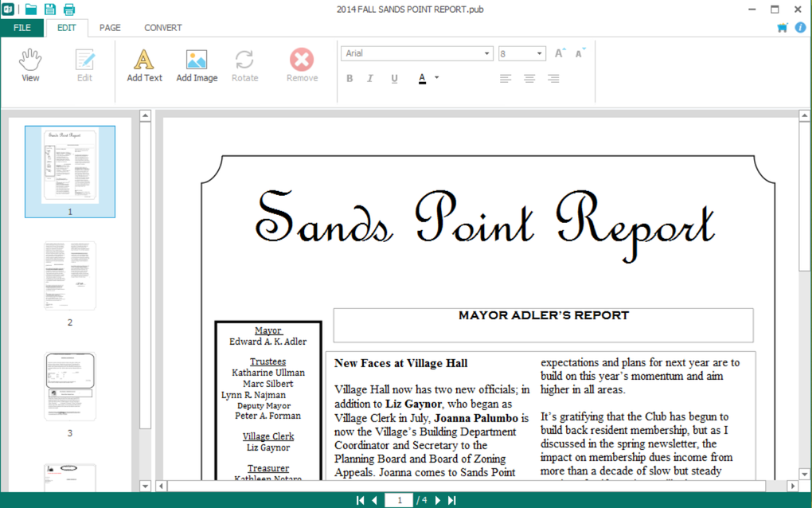812x508 pixels.
Task: Save document with floppy disk icon
Action: (x=49, y=9)
